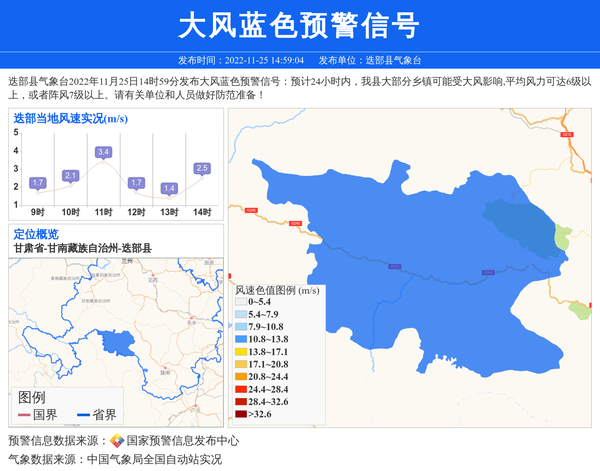
Task: Click the 国家预警信息发布中心 logo icon
Action: pos(117,441)
